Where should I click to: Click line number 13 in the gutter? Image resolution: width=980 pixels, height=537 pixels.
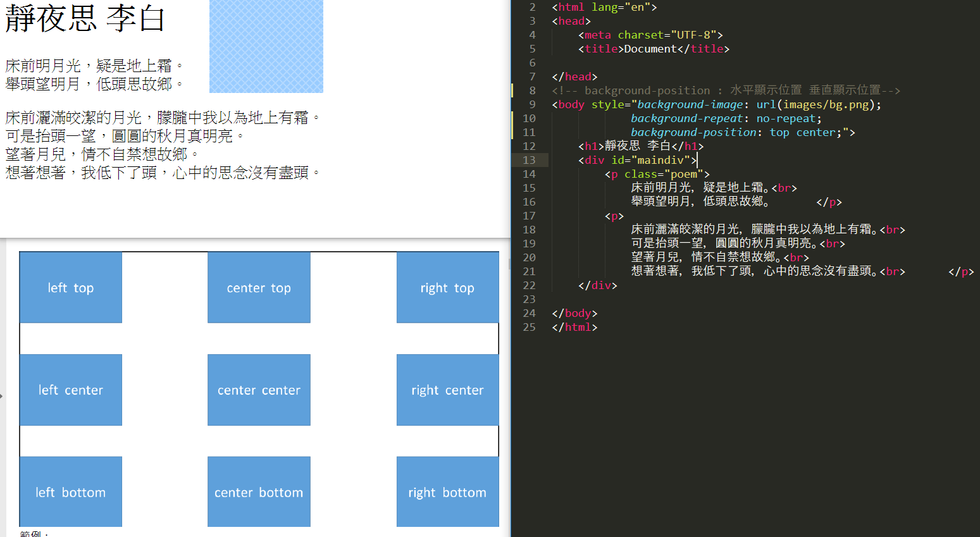[529, 160]
